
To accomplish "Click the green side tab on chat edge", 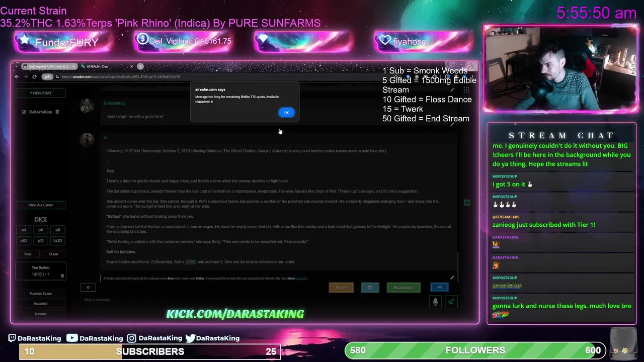I will [467, 203].
